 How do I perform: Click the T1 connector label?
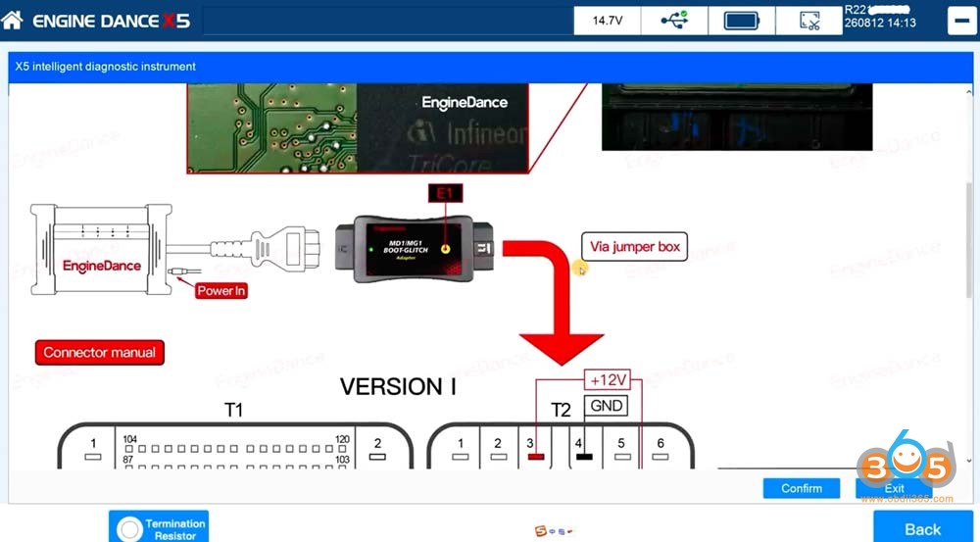coord(233,410)
